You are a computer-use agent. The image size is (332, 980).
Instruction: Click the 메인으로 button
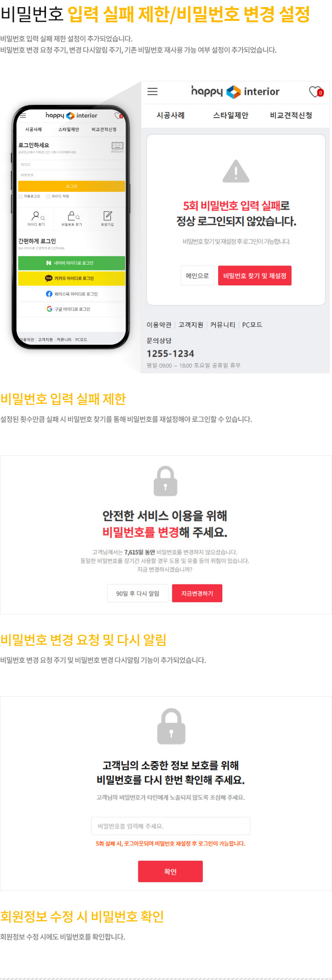click(197, 276)
